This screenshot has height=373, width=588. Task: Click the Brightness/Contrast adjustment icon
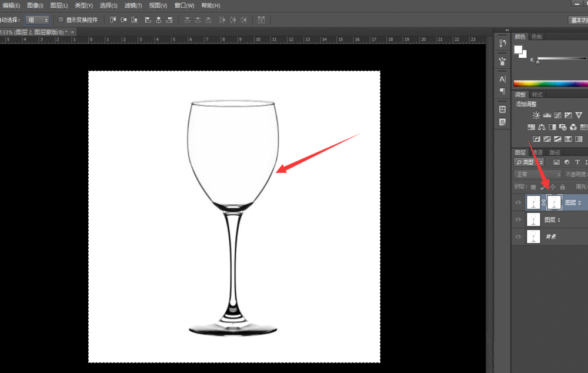536,115
